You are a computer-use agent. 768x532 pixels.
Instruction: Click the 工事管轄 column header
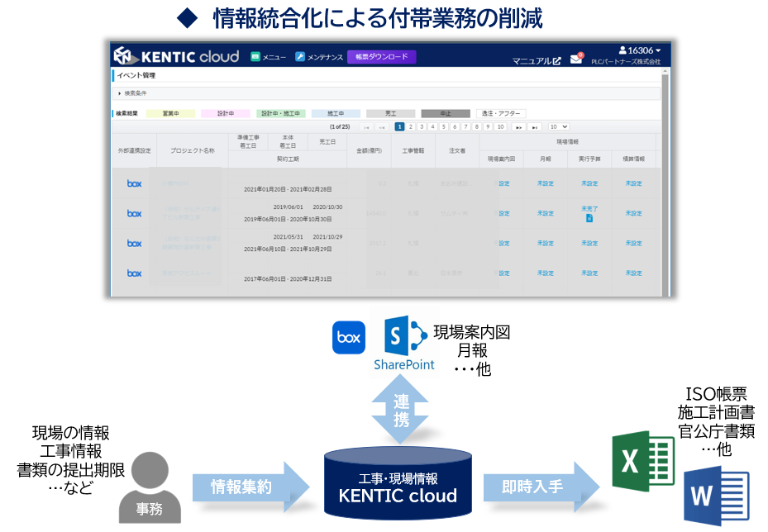click(x=413, y=150)
